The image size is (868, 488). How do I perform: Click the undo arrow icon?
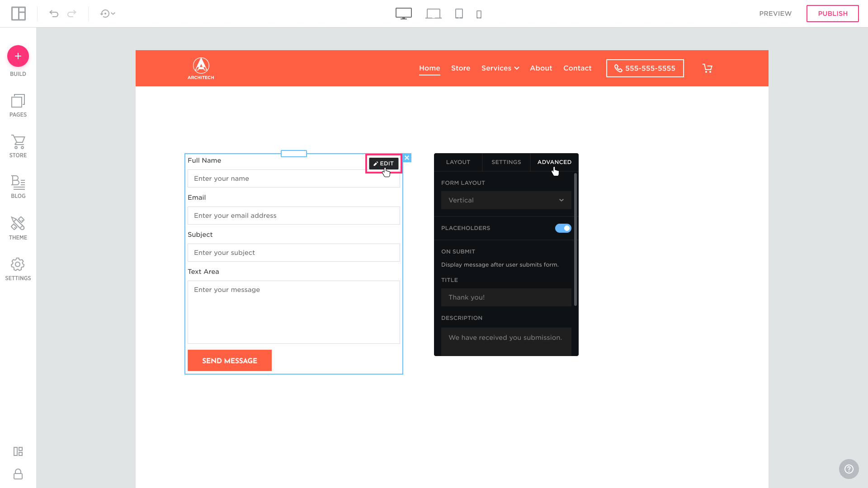click(x=54, y=14)
